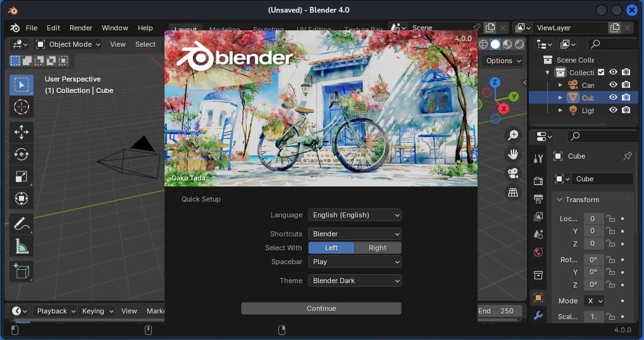
Task: Open the viewport Options dropdown
Action: click(504, 61)
